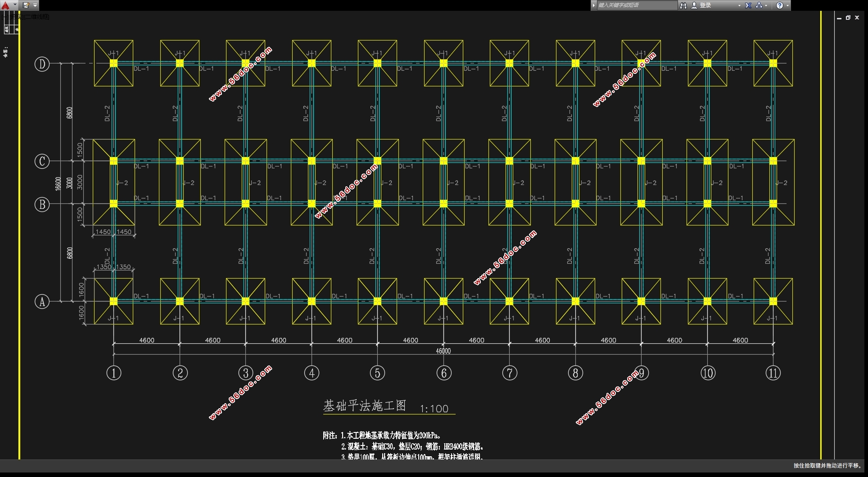Screen dimensions: 868x477
Task: Click the binoculars search icon
Action: click(x=683, y=5)
